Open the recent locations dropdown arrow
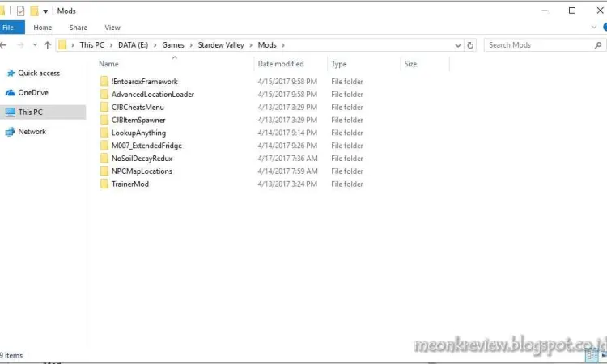The image size is (607, 364). click(x=35, y=45)
